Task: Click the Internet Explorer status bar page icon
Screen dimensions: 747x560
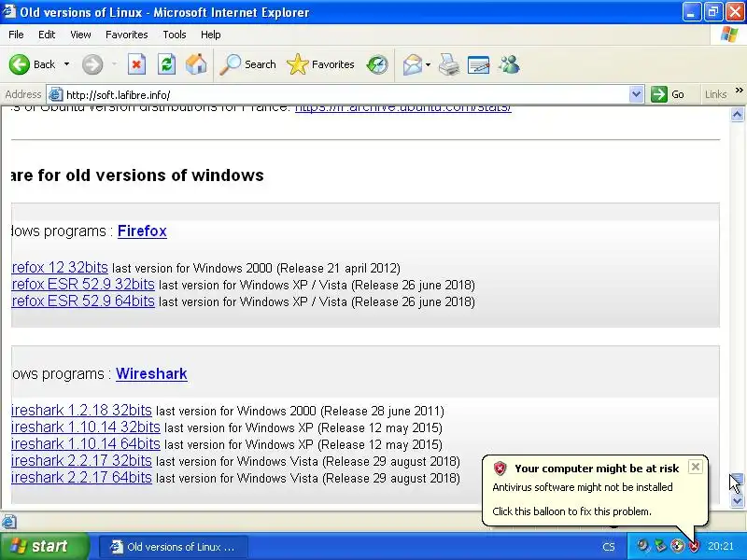Action: (x=9, y=522)
